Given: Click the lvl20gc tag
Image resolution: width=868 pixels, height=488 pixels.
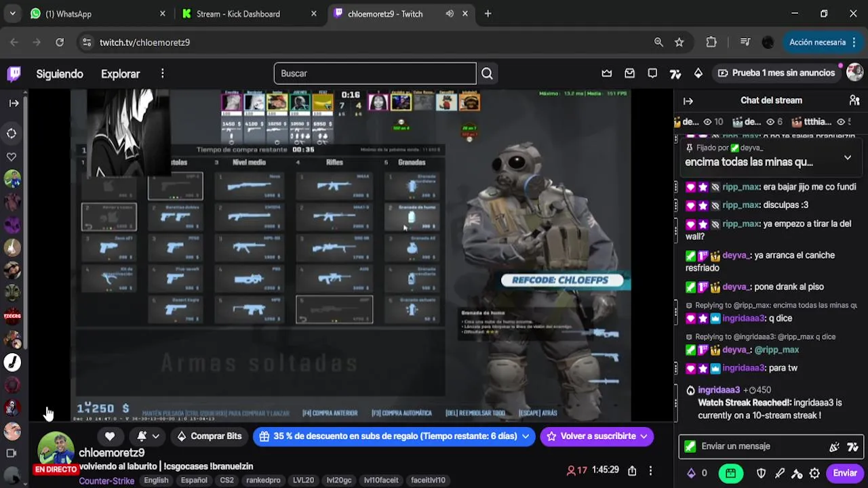Looking at the screenshot, I should 339,481.
